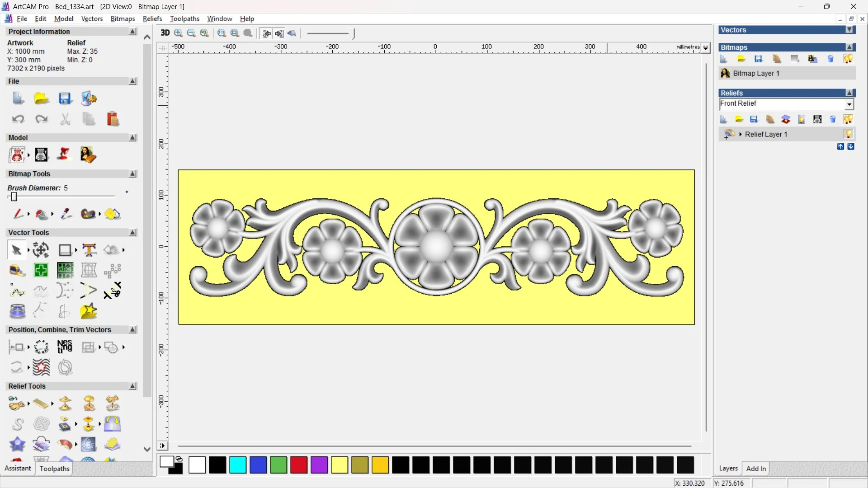The height and width of the screenshot is (488, 868).
Task: Click the Zoom In magnifier icon
Action: tap(179, 33)
